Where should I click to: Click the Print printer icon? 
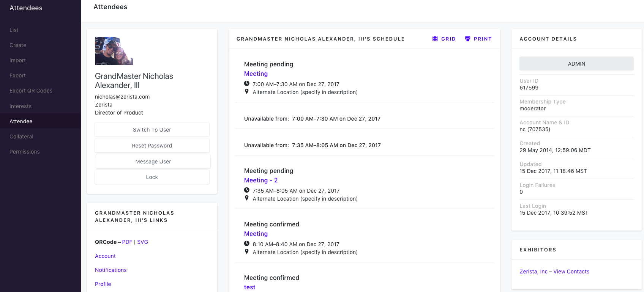468,39
